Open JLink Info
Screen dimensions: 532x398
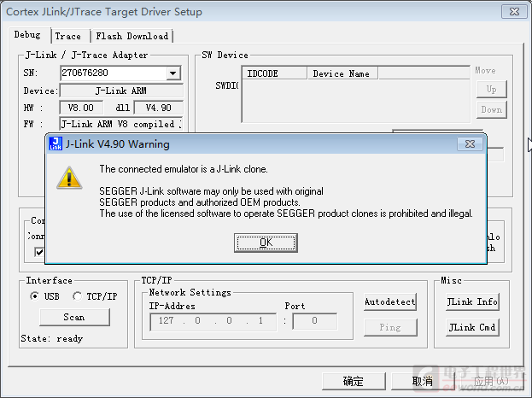click(x=472, y=301)
